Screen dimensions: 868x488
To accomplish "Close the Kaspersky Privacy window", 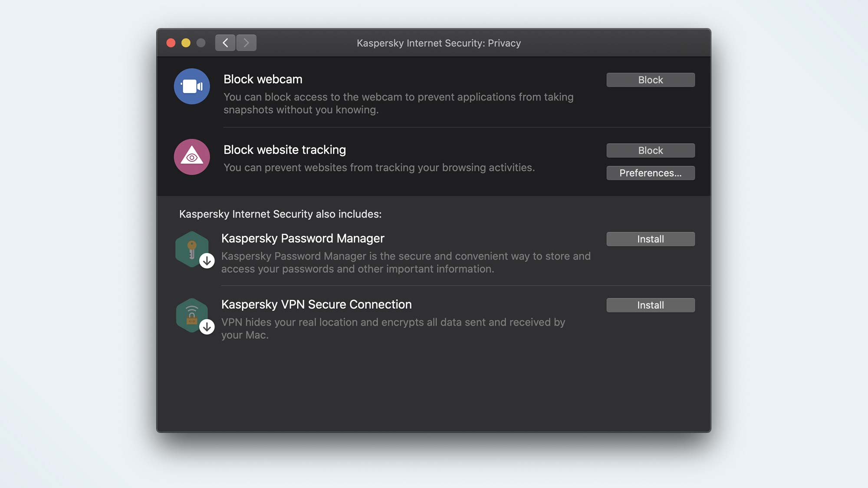I will point(171,43).
